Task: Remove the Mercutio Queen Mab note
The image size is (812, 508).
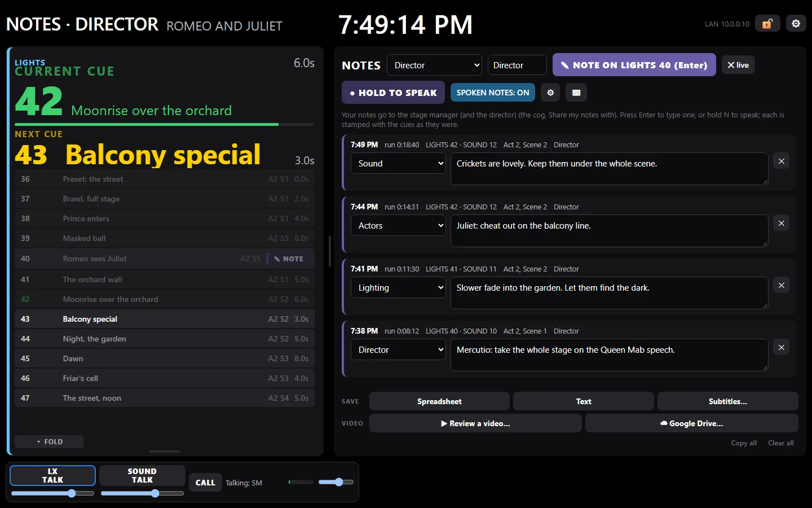Action: pos(782,348)
